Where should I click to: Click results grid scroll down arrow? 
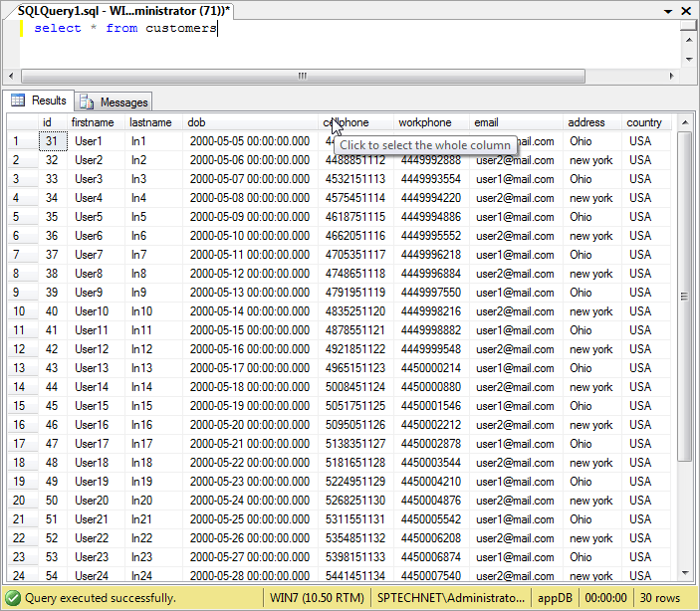point(685,572)
